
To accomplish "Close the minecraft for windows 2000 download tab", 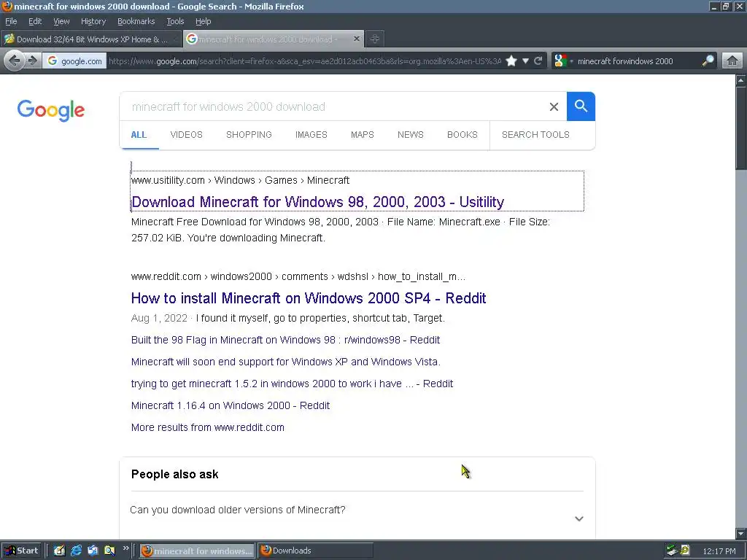I will pyautogui.click(x=356, y=39).
